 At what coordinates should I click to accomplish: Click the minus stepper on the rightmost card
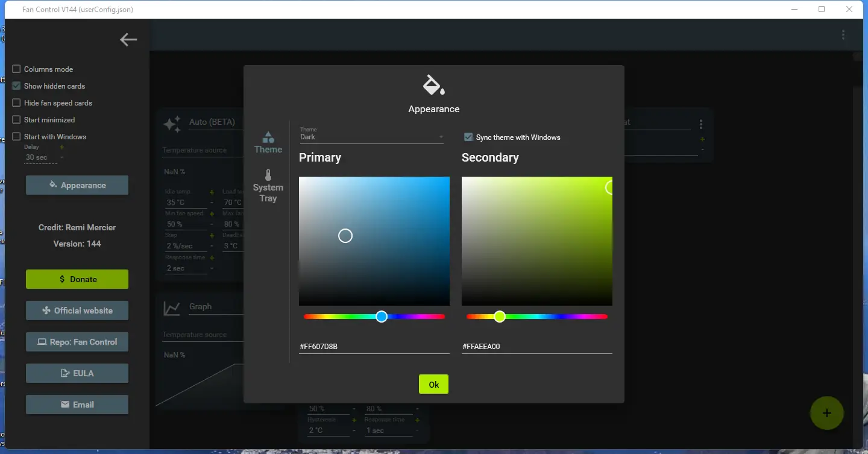click(x=702, y=150)
